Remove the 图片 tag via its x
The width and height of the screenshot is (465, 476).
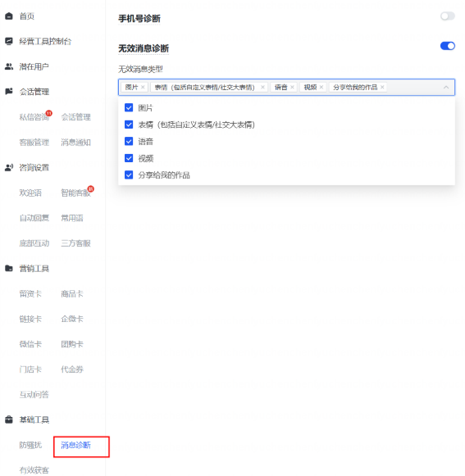pos(143,88)
